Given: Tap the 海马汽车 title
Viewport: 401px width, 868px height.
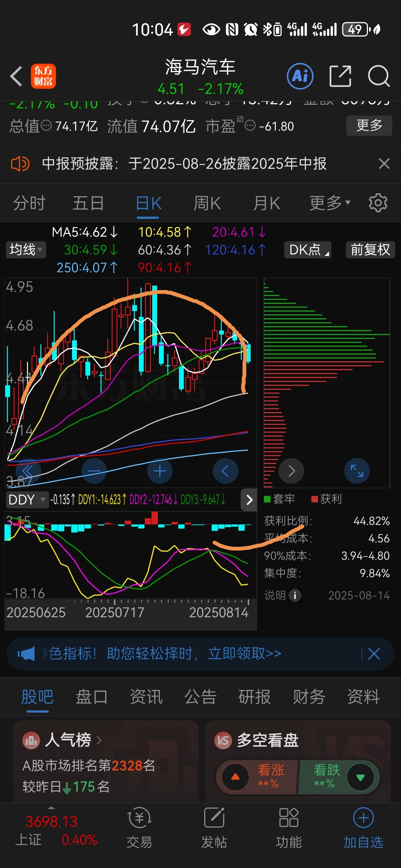Looking at the screenshot, I should pyautogui.click(x=200, y=67).
